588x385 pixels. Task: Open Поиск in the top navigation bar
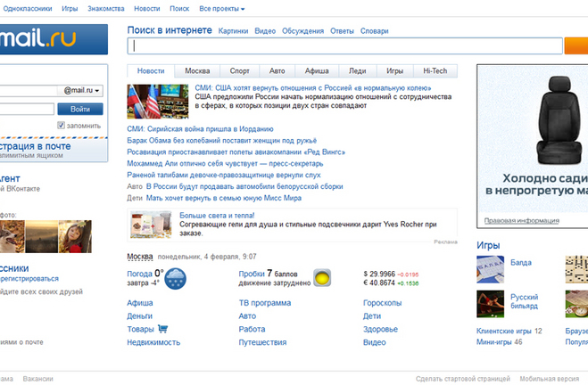click(x=179, y=9)
